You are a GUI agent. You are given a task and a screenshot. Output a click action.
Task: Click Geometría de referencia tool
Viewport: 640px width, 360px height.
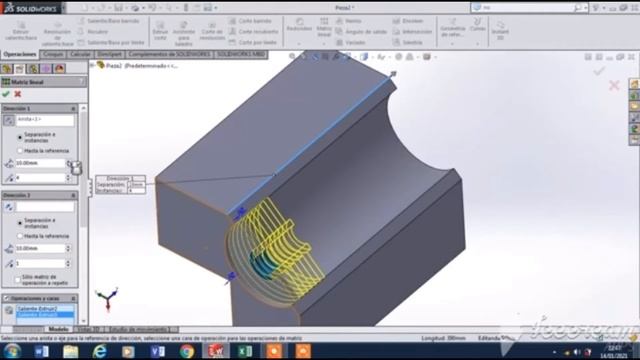(x=453, y=27)
